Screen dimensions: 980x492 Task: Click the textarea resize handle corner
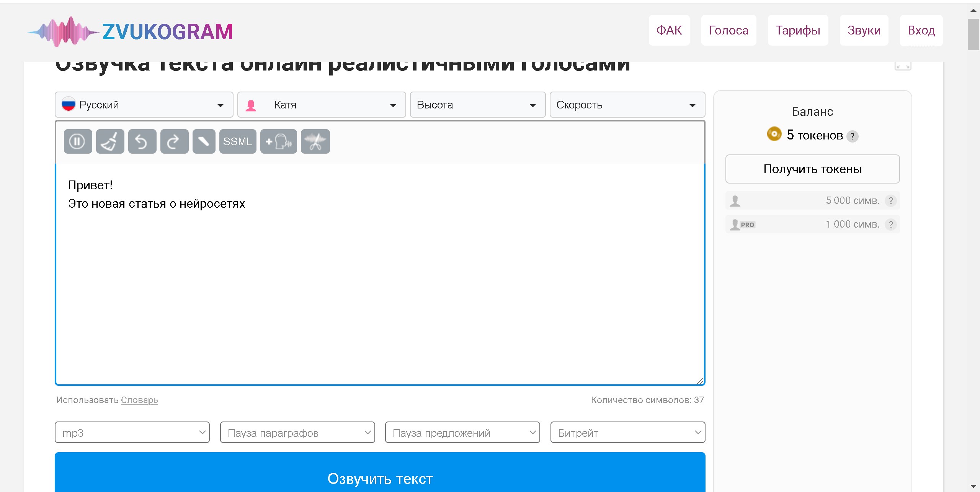(x=700, y=380)
